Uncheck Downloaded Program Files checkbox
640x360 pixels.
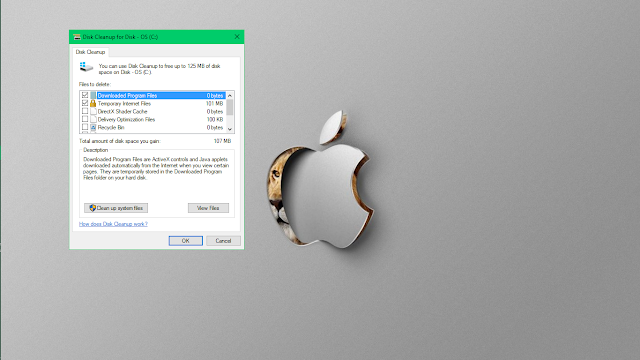[85, 95]
